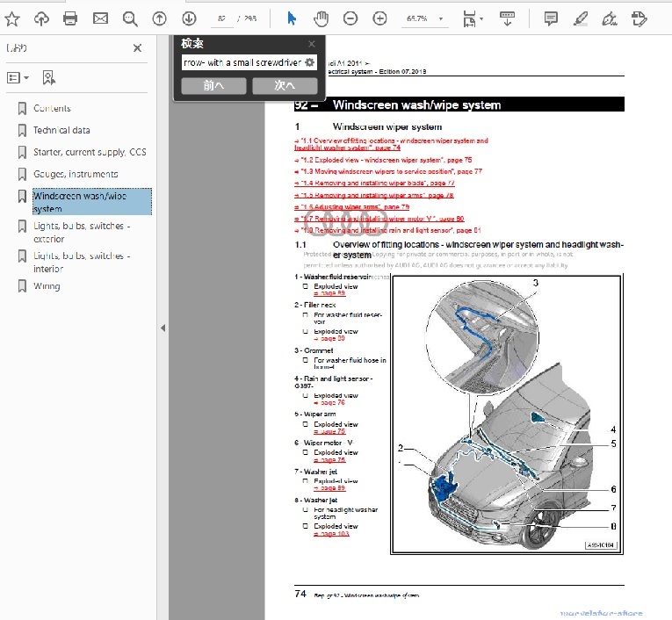Activate the selection arrow tool
The image size is (672, 620).
(x=292, y=18)
